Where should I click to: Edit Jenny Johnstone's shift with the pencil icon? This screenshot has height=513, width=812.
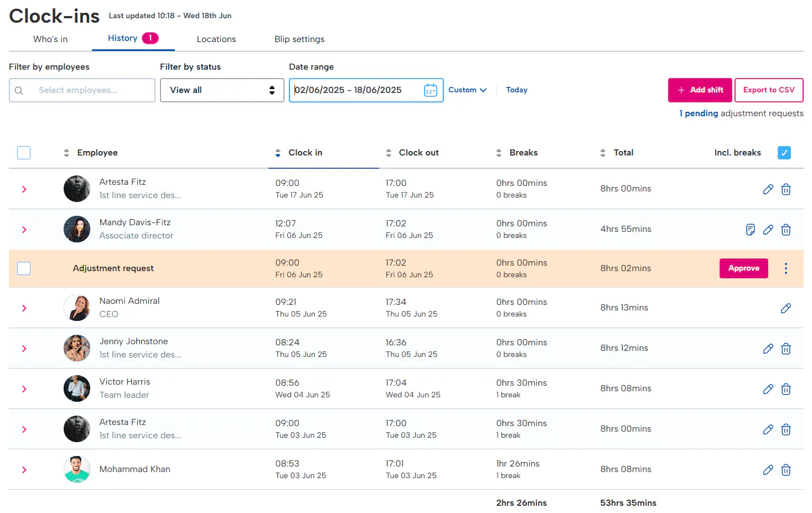click(768, 349)
